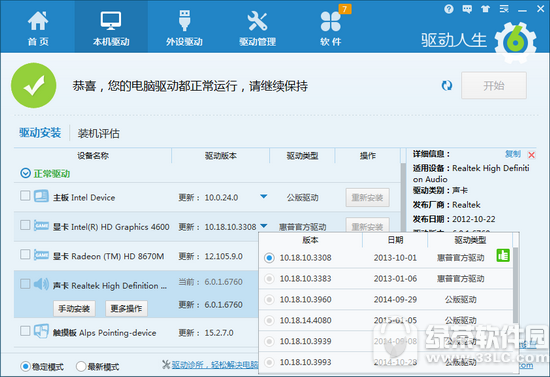The image size is (550, 377).
Task: Click the 主板 Intel Device icon
Action: pyautogui.click(x=41, y=196)
